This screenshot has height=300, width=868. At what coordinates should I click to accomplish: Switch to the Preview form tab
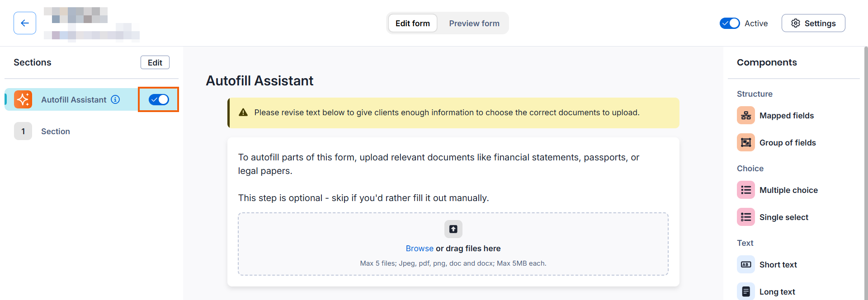click(x=474, y=23)
